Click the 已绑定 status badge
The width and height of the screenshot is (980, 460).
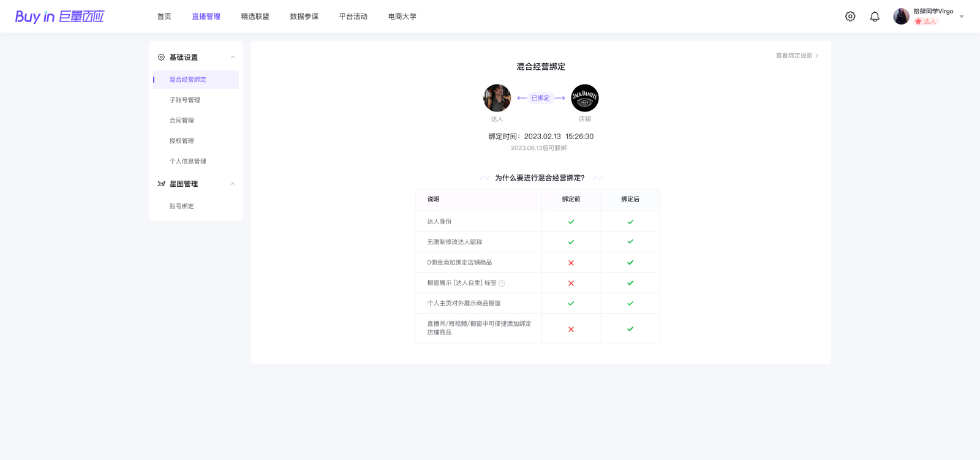540,98
